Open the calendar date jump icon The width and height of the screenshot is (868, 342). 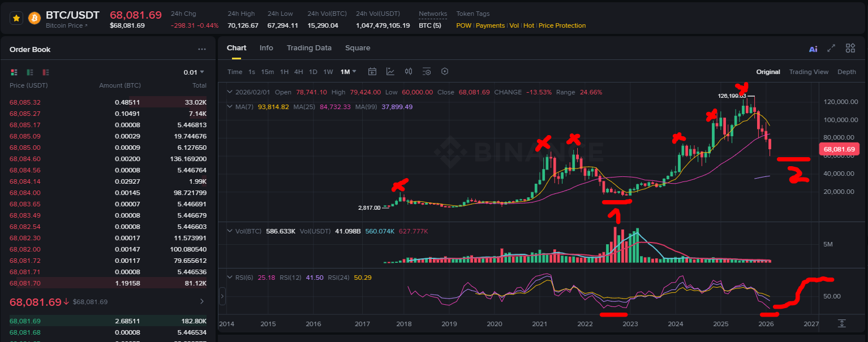[x=372, y=72]
